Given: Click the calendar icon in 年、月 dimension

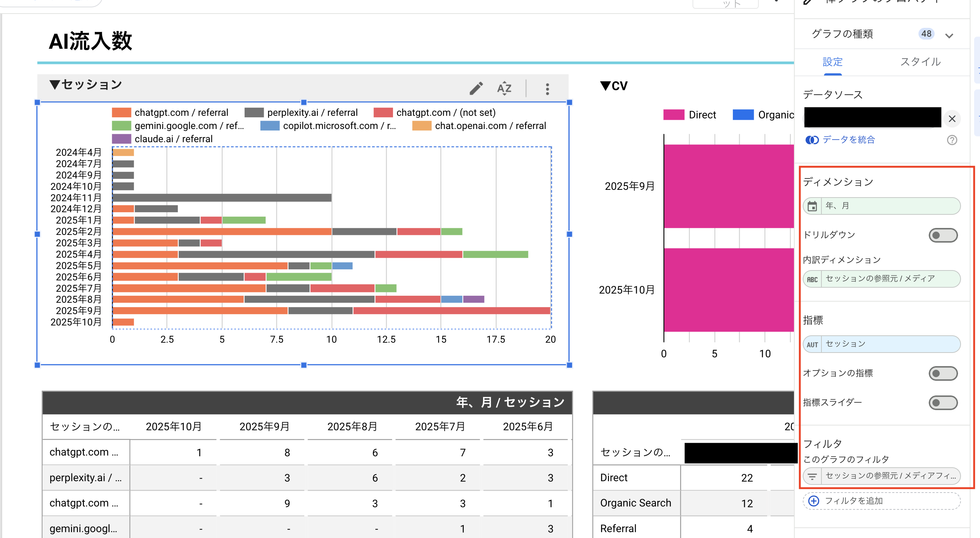Looking at the screenshot, I should [x=812, y=206].
